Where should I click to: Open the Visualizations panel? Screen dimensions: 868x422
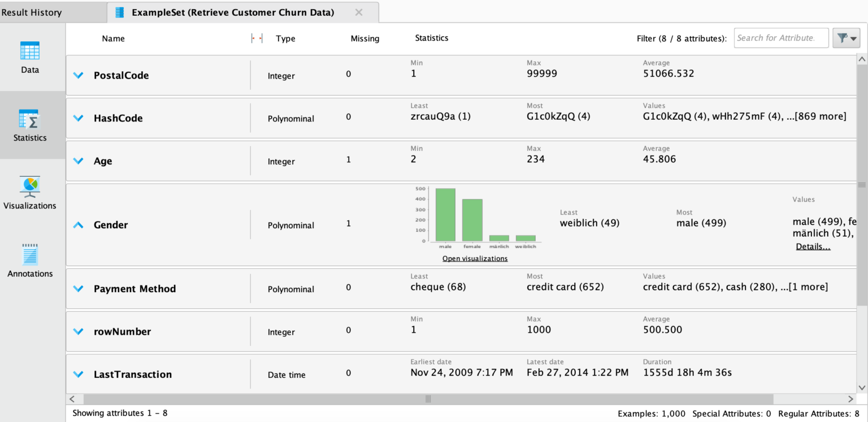click(x=29, y=194)
